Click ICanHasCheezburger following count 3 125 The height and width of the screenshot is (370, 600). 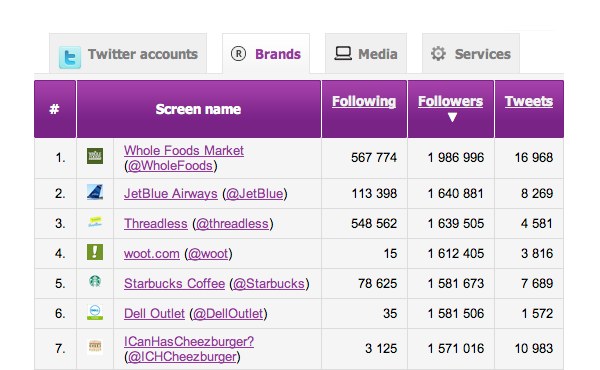click(381, 349)
